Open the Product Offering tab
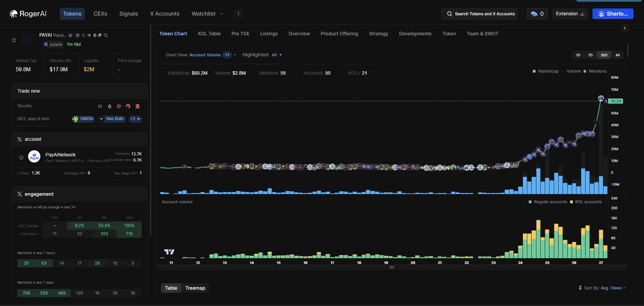 click(x=339, y=33)
